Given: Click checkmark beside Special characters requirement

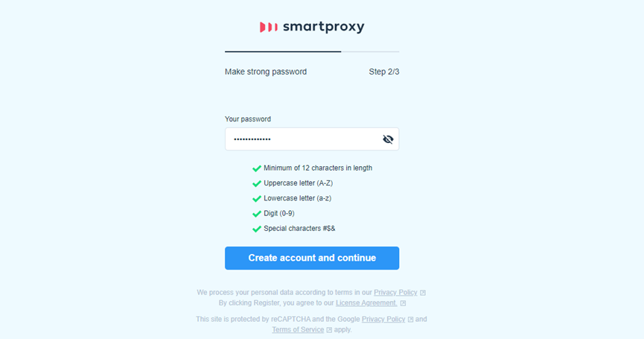Looking at the screenshot, I should click(x=257, y=229).
